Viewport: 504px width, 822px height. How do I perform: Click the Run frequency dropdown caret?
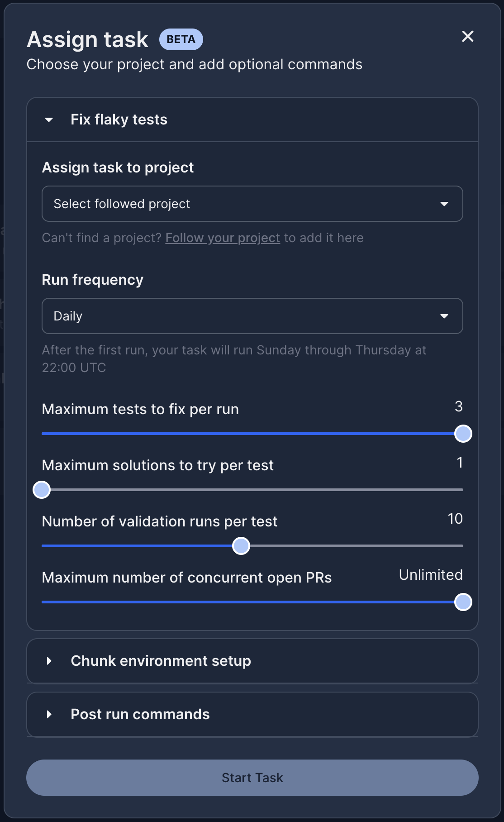pyautogui.click(x=444, y=316)
